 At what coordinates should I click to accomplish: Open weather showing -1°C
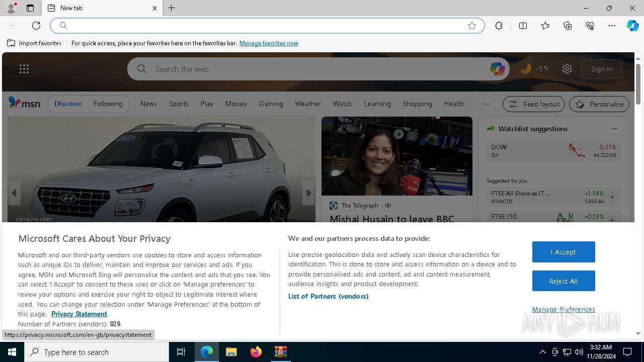[534, 69]
